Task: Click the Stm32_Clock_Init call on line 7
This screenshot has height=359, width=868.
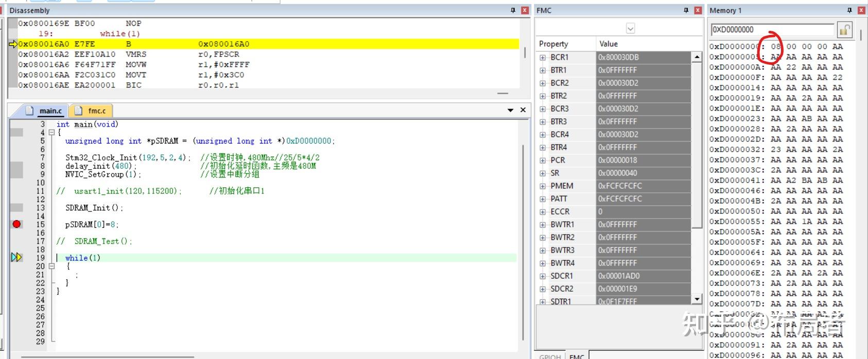Action: coord(128,157)
